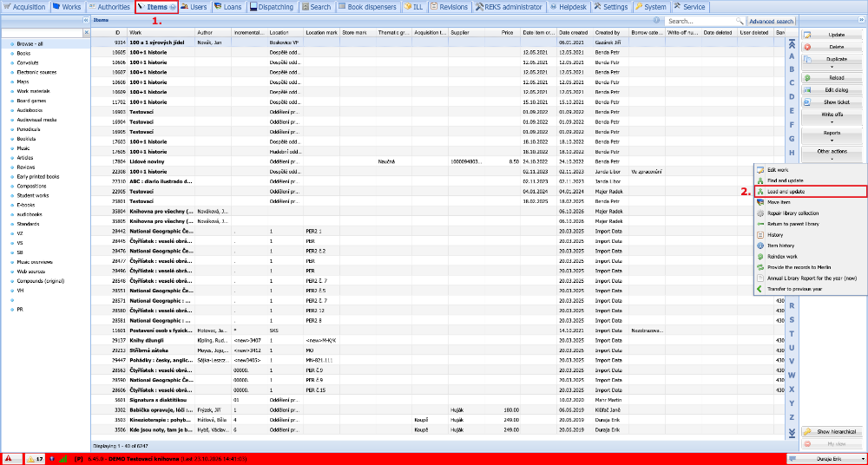This screenshot has width=868, height=465.
Task: Select Browse - all in the category list
Action: pos(30,43)
